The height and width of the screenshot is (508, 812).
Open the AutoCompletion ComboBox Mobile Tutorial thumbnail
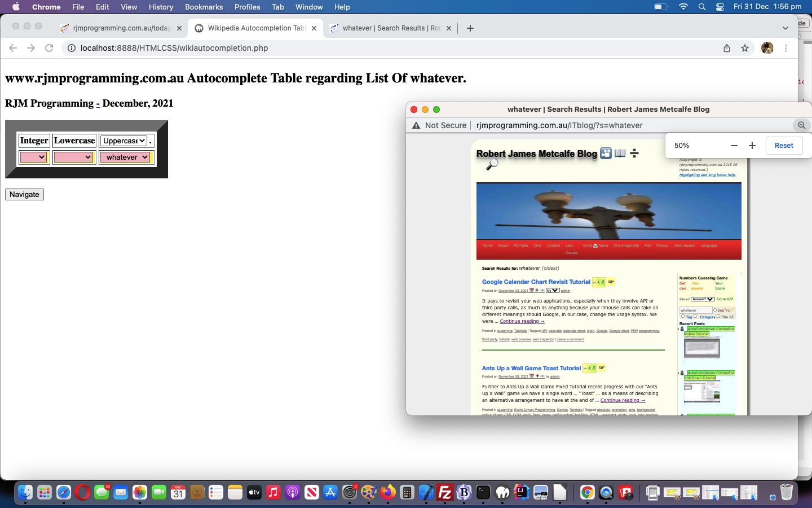[701, 348]
